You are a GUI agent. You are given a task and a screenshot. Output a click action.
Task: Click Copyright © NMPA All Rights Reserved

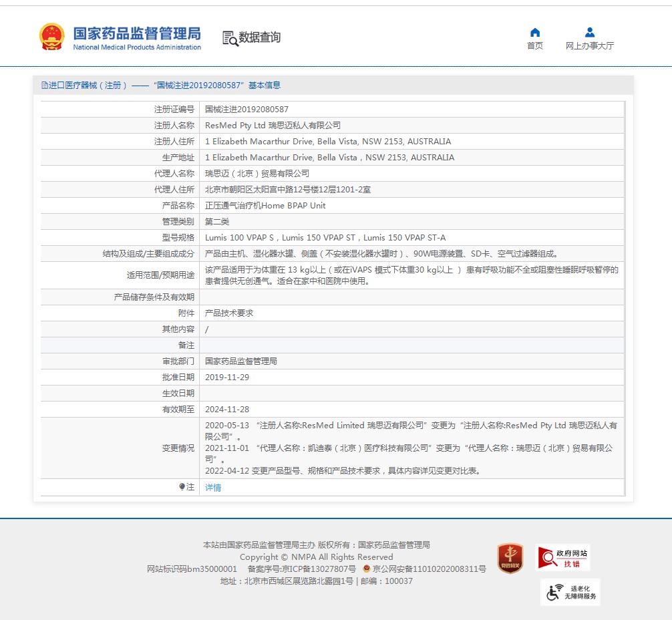coord(316,557)
